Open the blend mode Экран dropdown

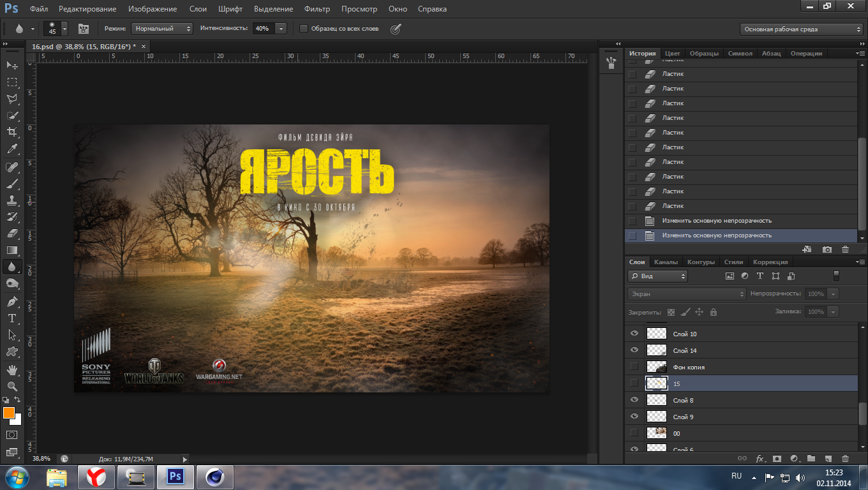click(x=687, y=294)
